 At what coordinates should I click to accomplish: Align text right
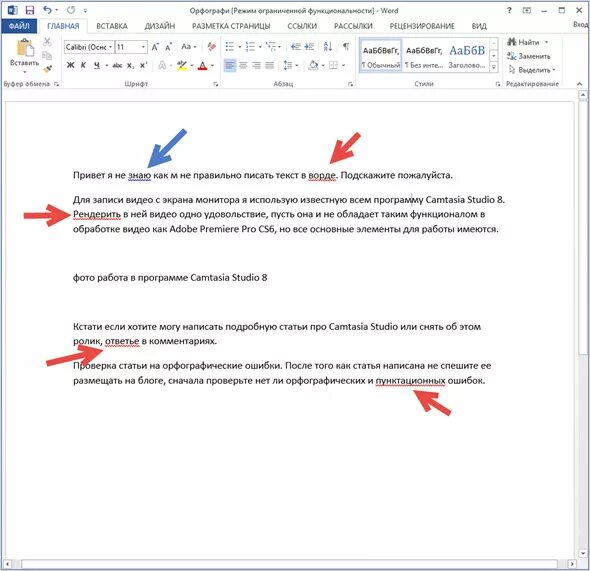(x=256, y=65)
